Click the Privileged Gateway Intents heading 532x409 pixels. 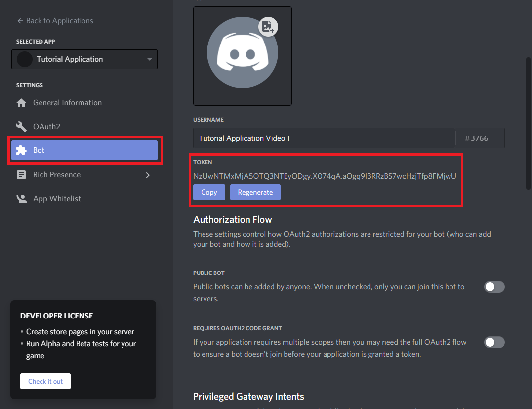point(248,397)
